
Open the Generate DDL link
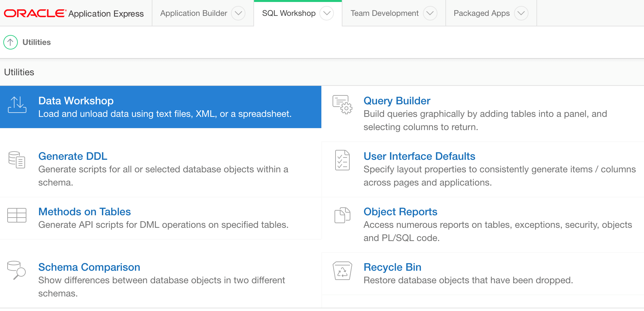tap(73, 156)
